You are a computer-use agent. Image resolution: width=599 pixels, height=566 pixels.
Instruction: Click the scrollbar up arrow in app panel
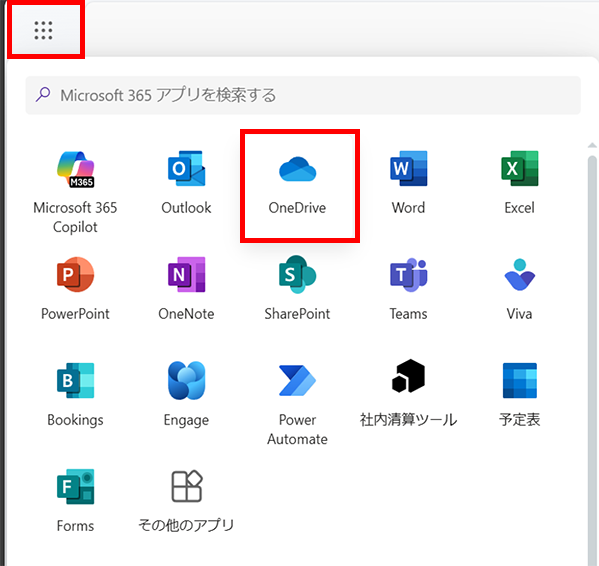tap(592, 146)
